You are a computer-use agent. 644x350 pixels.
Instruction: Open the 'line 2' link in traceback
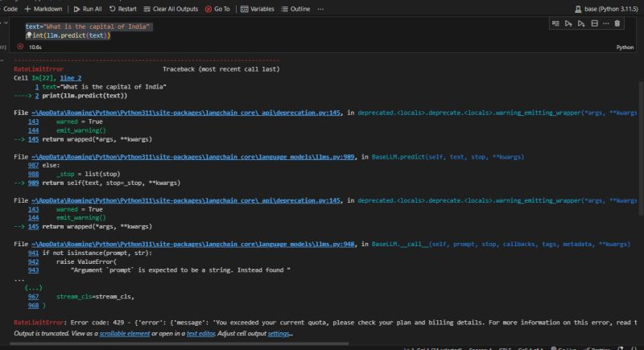click(71, 78)
